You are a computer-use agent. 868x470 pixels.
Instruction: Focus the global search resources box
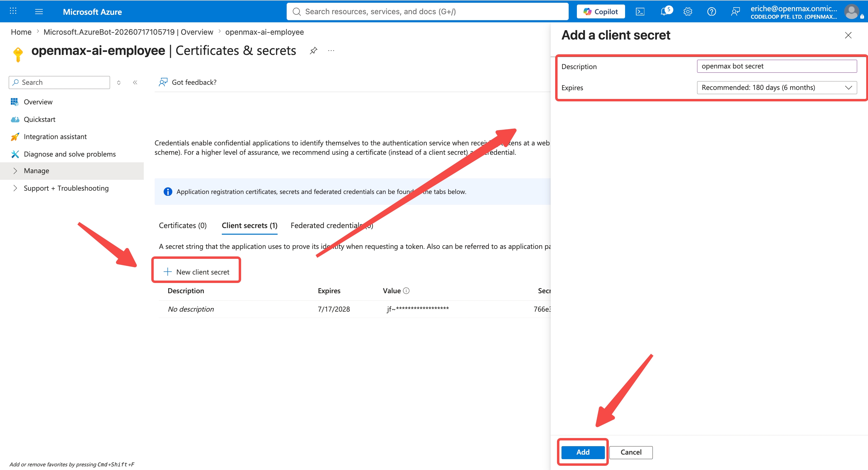pos(427,11)
